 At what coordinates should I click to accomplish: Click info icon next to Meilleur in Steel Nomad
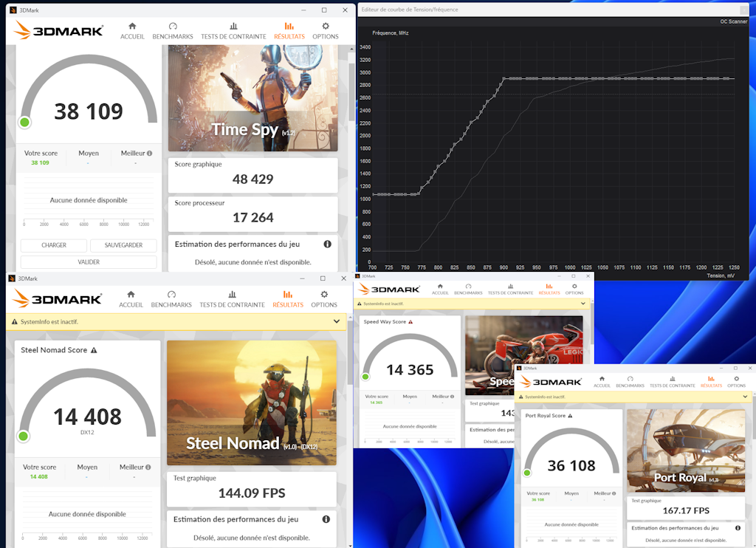[148, 467]
